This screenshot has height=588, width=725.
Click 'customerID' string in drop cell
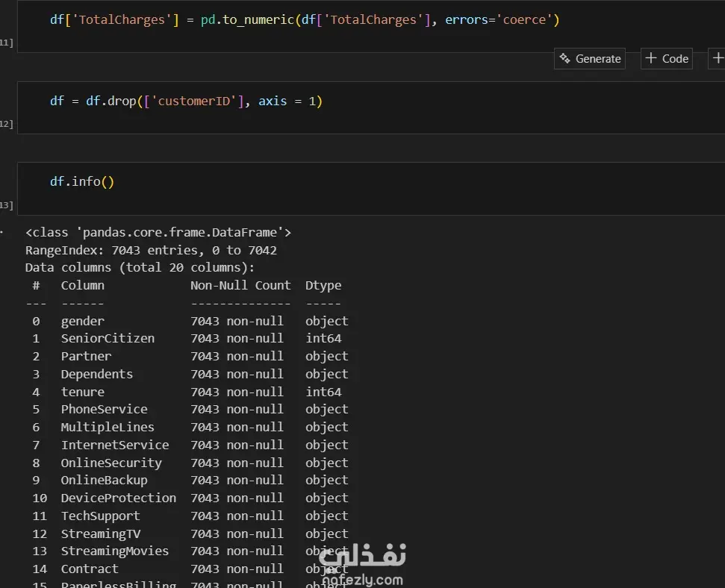point(195,101)
